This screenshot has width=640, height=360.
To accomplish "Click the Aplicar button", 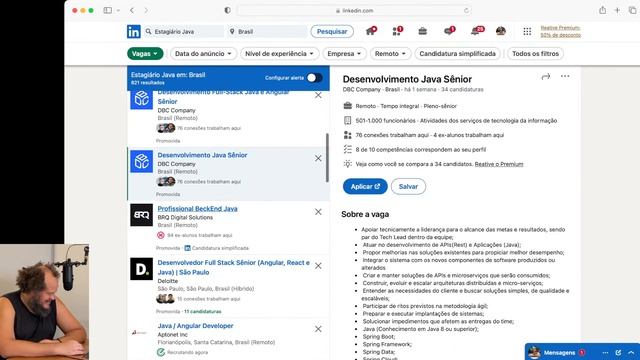I will 365,187.
